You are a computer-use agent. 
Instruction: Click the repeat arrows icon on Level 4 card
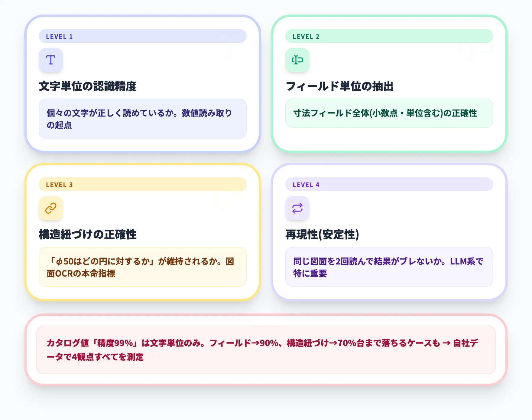pyautogui.click(x=297, y=208)
